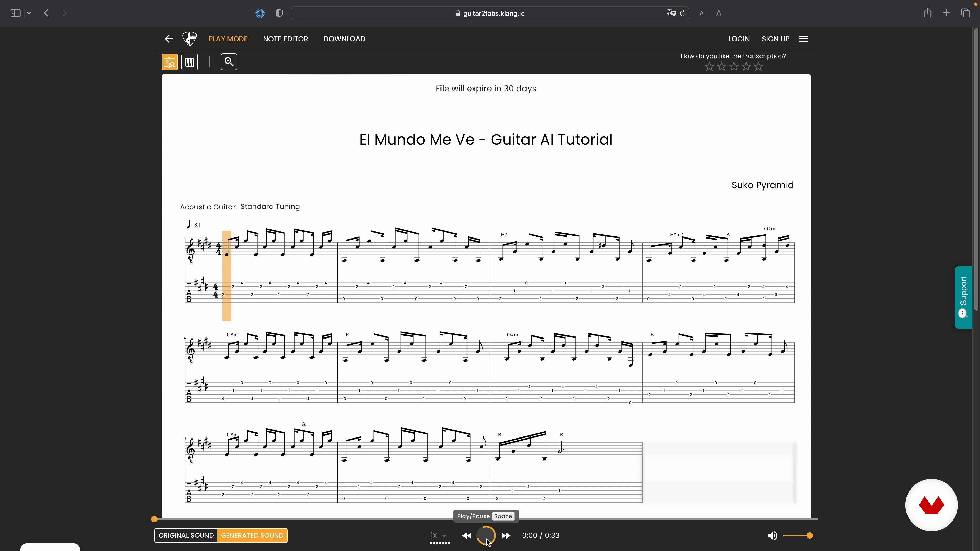Click the zoom magnifier icon
Viewport: 980px width, 551px height.
click(x=229, y=61)
